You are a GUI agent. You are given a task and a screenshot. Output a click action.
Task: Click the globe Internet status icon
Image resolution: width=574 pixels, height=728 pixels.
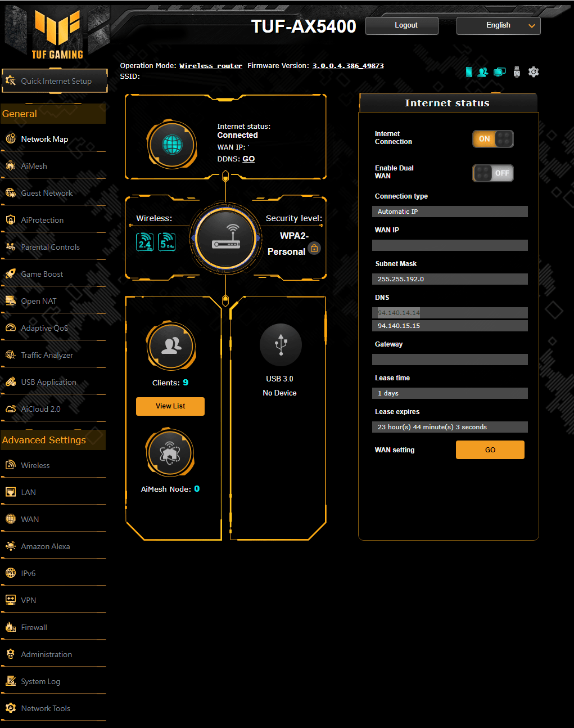(172, 145)
